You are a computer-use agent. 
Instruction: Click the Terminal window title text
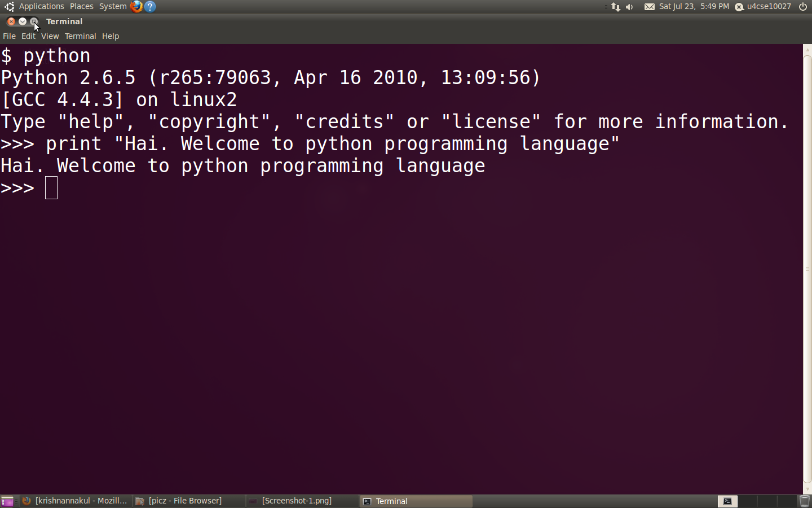click(64, 21)
